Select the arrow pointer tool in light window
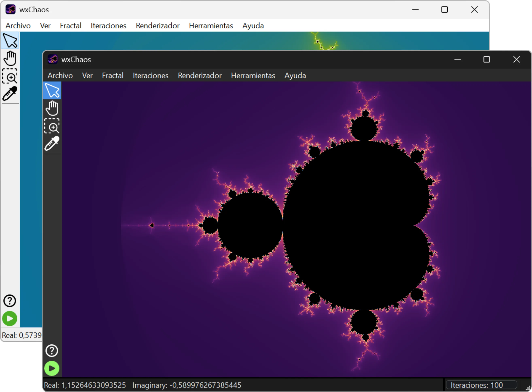532x392 pixels. (10, 40)
